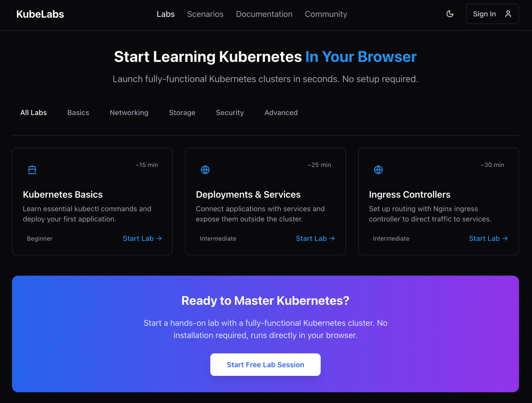Click the globe icon on Deployments & Services card
Screen dimensions: 532x403
[205, 169]
